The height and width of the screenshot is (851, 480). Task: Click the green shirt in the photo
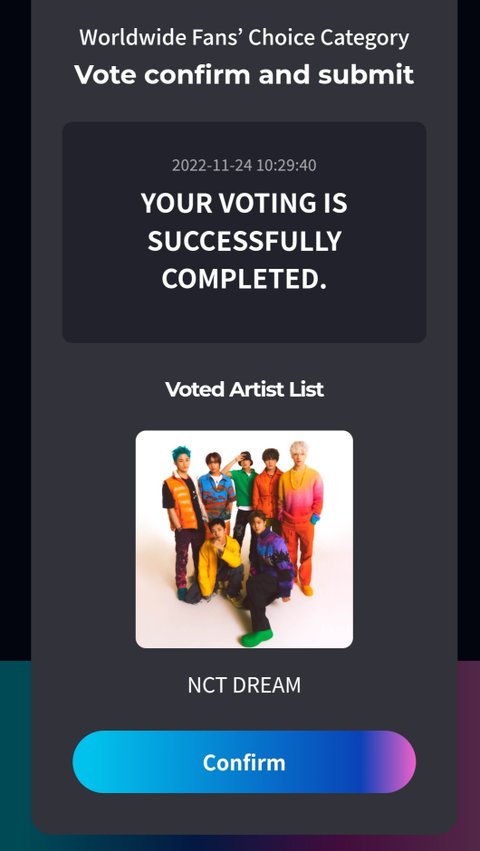(245, 486)
